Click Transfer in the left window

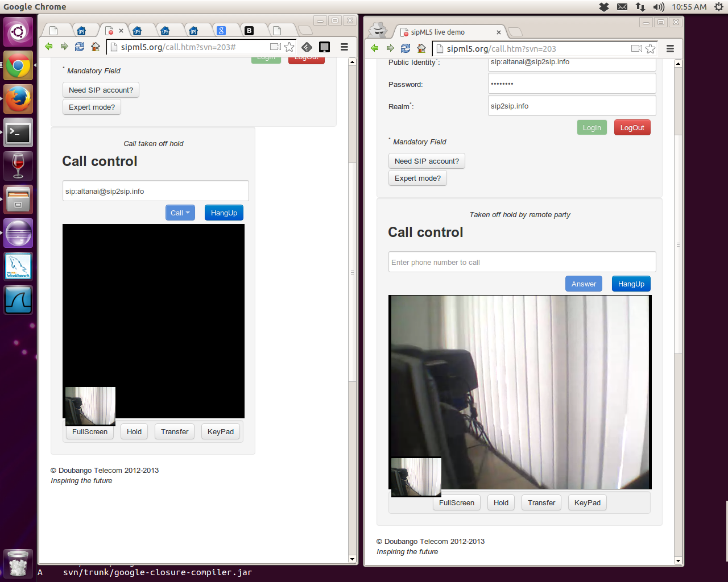pyautogui.click(x=175, y=431)
